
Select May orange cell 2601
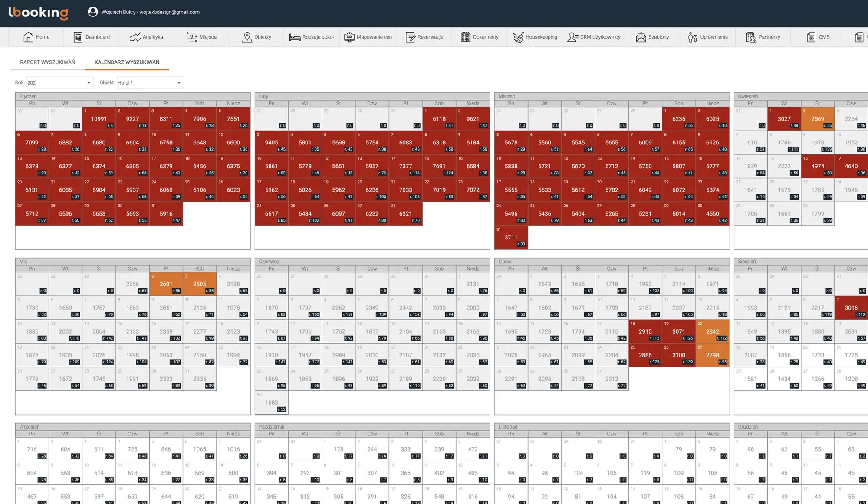point(166,284)
